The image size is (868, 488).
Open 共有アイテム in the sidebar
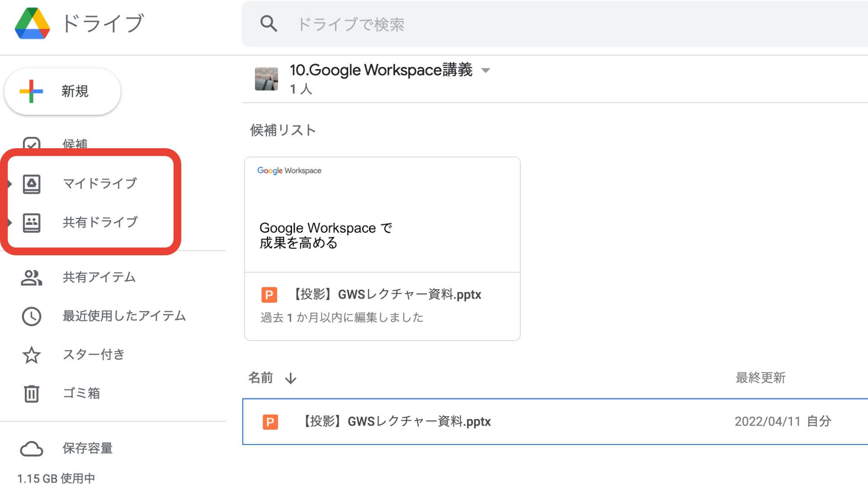point(99,277)
